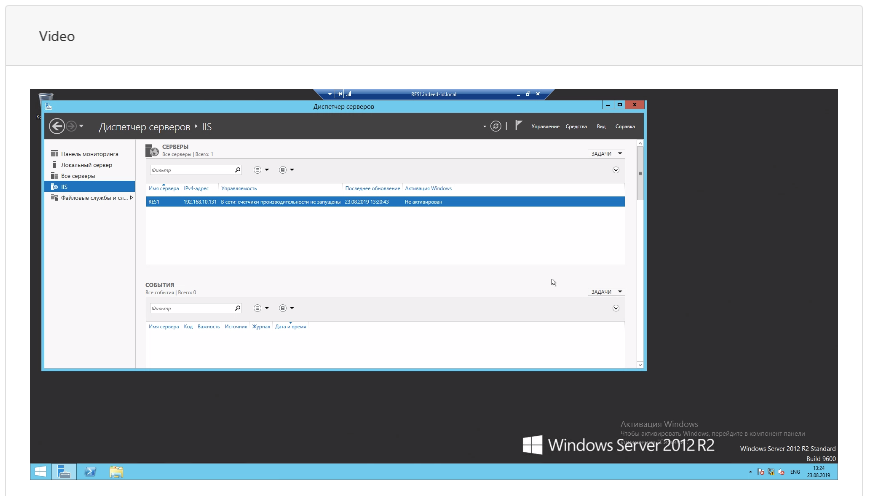Click the Windows Start button
The width and height of the screenshot is (870, 496).
(41, 471)
